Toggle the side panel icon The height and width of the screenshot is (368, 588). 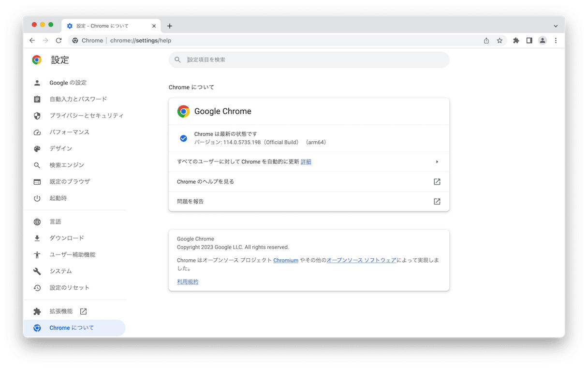pyautogui.click(x=529, y=41)
